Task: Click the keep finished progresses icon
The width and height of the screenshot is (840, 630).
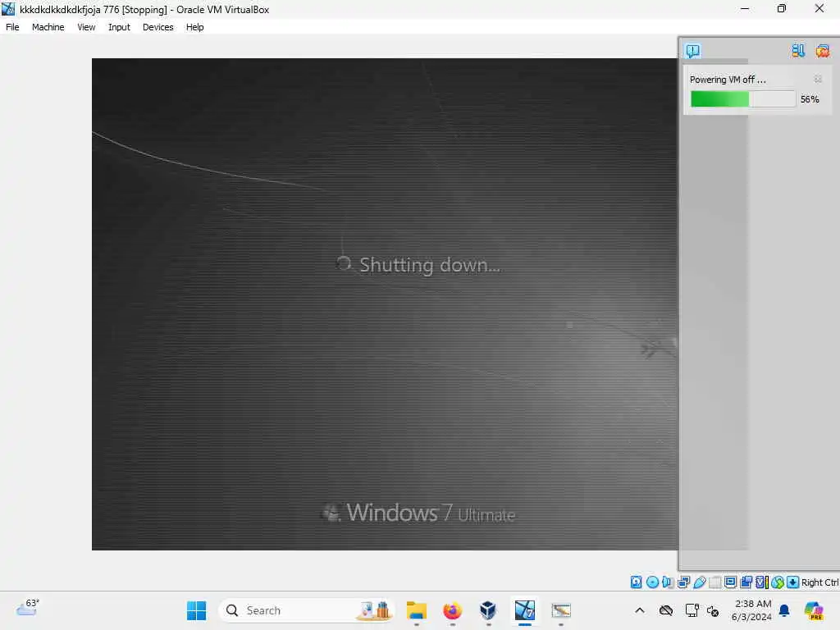Action: [x=798, y=51]
